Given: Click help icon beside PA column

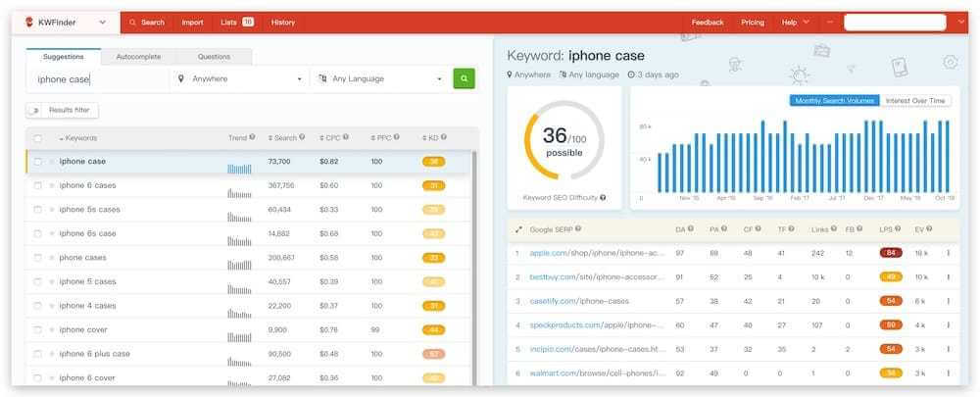Looking at the screenshot, I should 724,228.
